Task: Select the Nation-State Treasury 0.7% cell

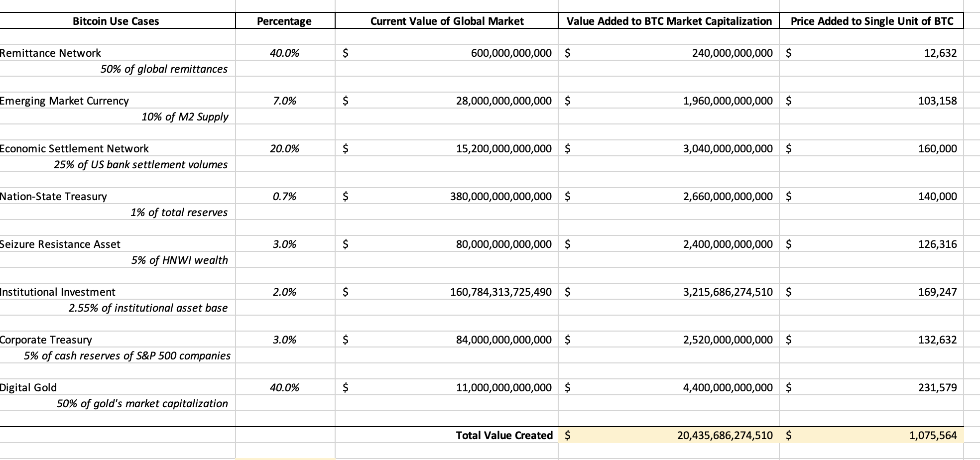Action: [285, 196]
